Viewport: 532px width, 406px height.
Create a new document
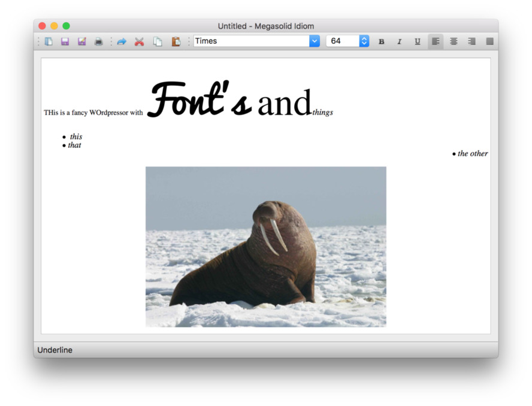pos(48,41)
